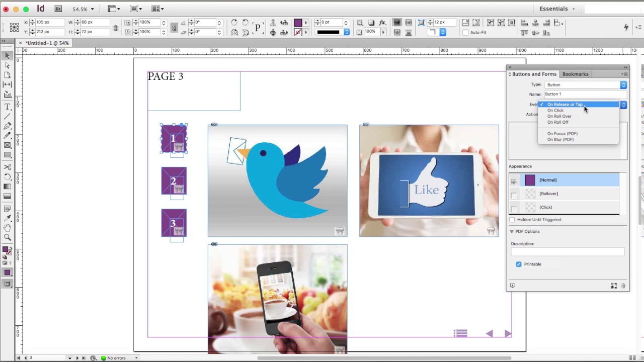Open the page number dropdown in status bar
Viewport: 644px width, 362px height.
(69, 358)
